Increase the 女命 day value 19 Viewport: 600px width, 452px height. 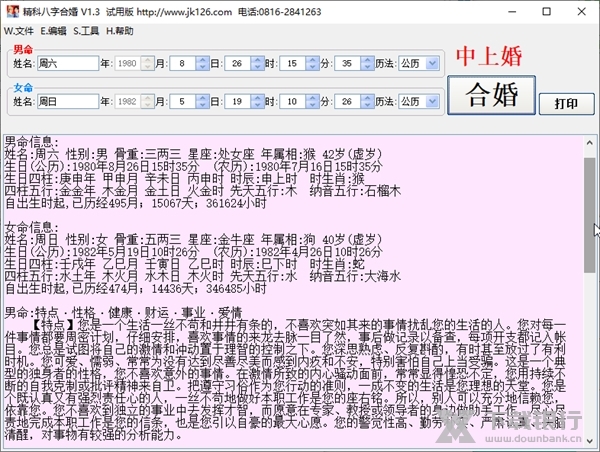[x=258, y=98]
